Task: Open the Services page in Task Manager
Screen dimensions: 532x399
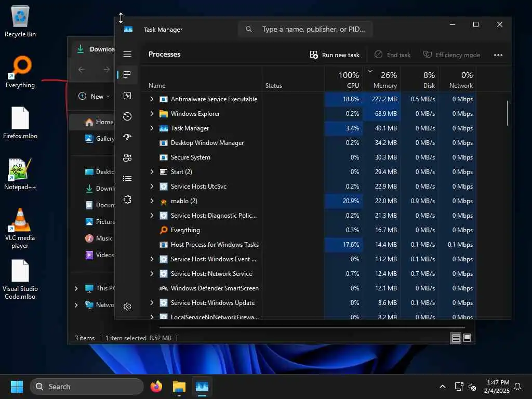Action: click(127, 199)
